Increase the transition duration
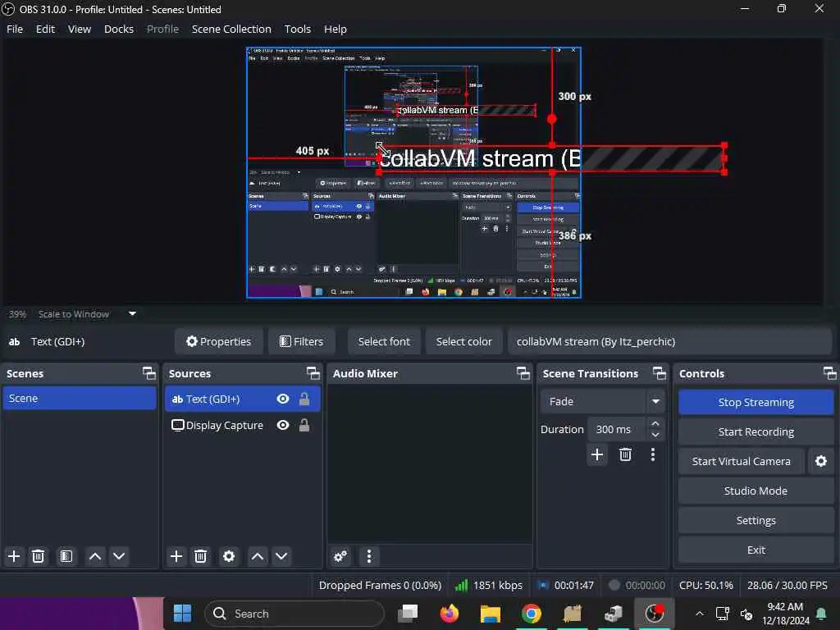 click(655, 424)
